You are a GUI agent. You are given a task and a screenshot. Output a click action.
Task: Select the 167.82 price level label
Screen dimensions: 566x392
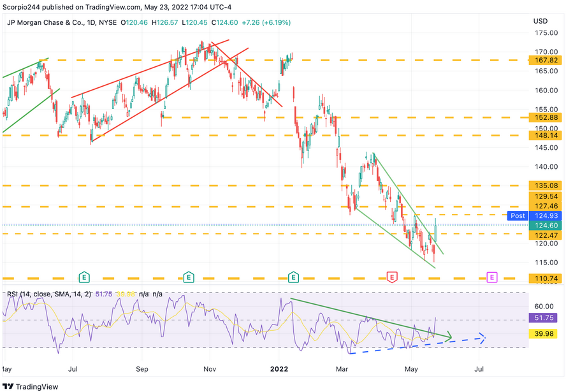[x=545, y=61]
